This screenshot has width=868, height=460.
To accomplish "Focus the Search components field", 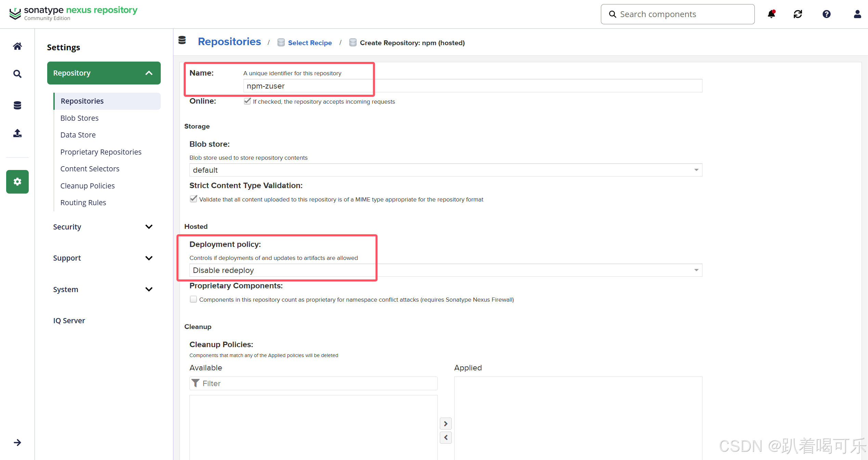I will 678,14.
